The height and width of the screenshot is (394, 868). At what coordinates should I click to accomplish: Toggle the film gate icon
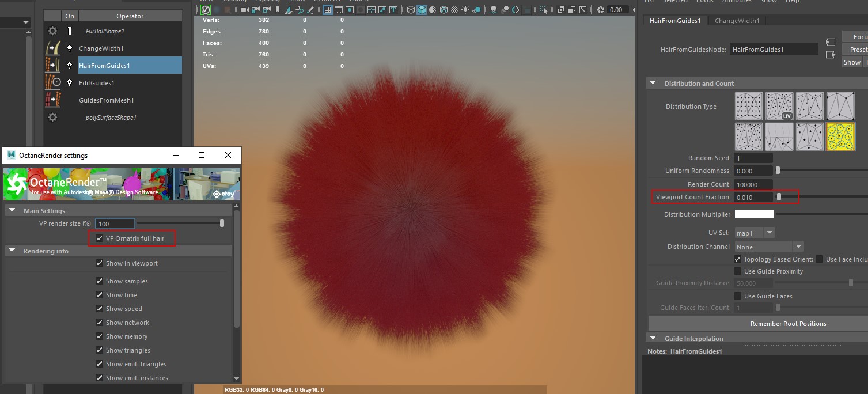(x=338, y=10)
